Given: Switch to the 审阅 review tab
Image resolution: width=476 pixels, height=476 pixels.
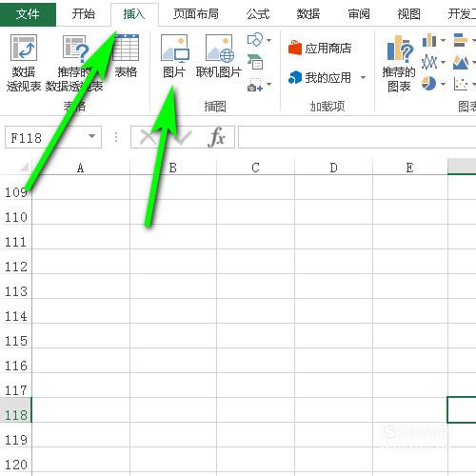Looking at the screenshot, I should (x=359, y=13).
